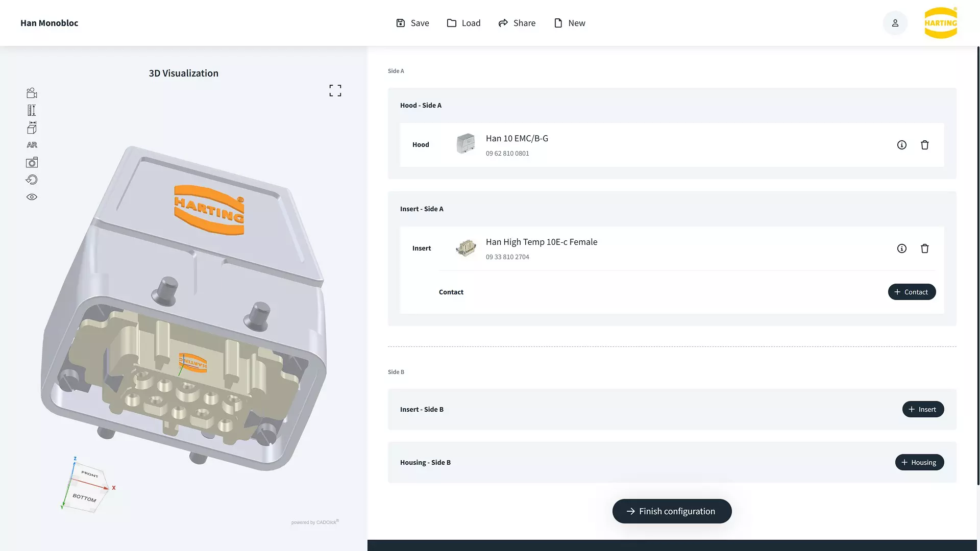Show info for Han 10 EMC/B-G hood
This screenshot has height=551, width=980.
(902, 145)
